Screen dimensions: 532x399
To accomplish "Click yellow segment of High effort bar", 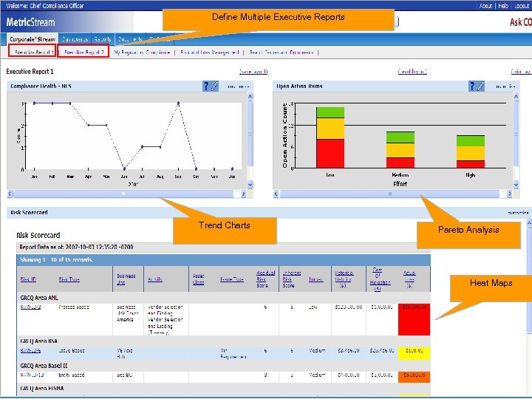I will 470,154.
